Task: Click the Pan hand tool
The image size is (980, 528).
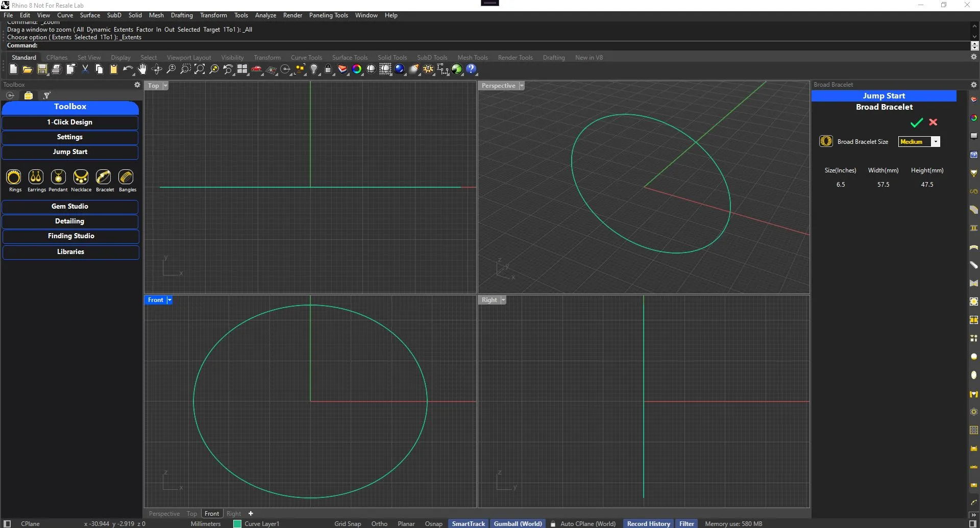Action: [x=142, y=69]
